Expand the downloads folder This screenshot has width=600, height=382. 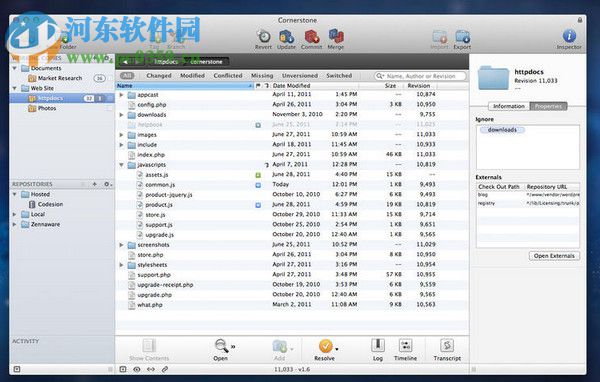point(121,115)
